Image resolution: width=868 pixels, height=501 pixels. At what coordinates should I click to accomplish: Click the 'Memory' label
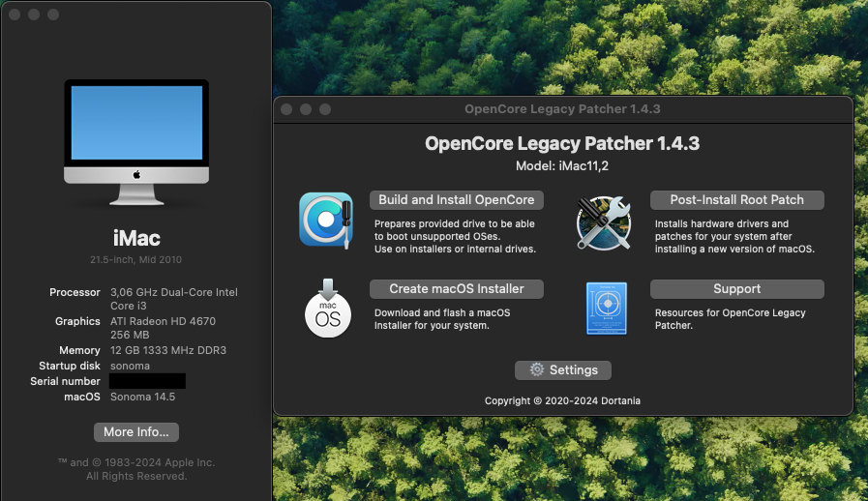pos(79,350)
